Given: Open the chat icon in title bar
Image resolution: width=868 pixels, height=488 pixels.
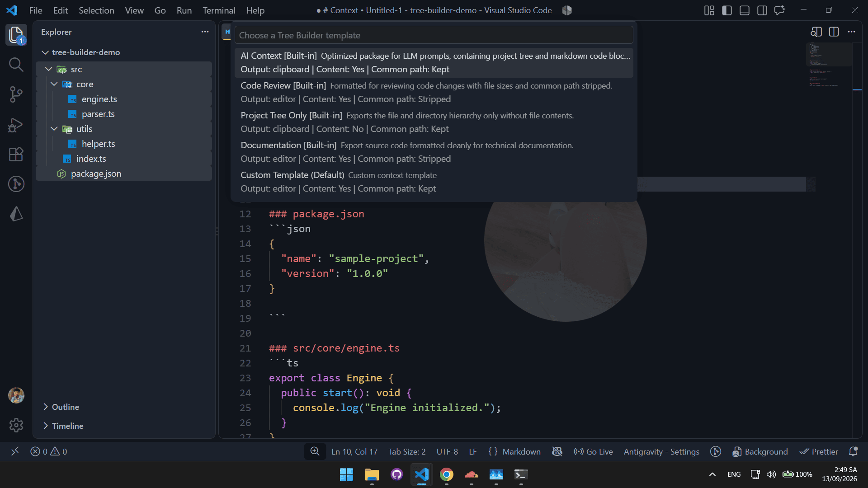Looking at the screenshot, I should pyautogui.click(x=780, y=10).
